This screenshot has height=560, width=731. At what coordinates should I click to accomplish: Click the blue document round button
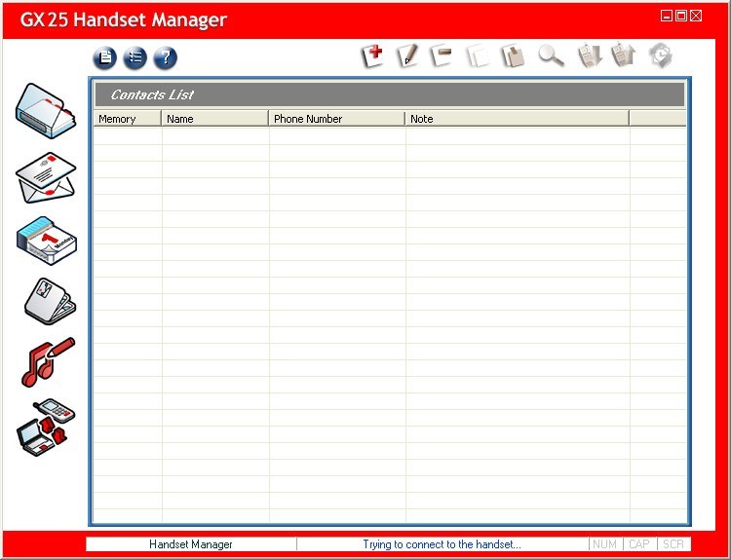coord(105,57)
